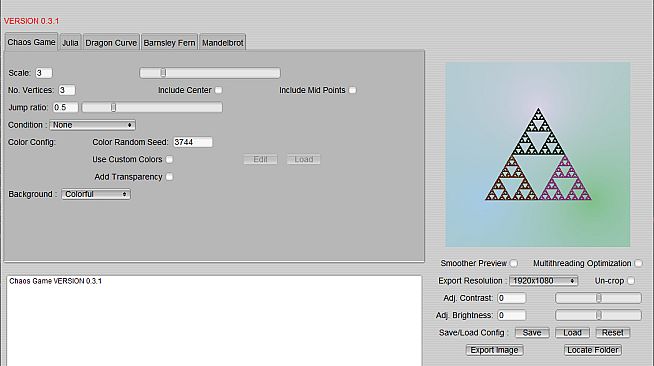Switch to the Chaos Game tab
This screenshot has width=654, height=366.
(x=31, y=42)
